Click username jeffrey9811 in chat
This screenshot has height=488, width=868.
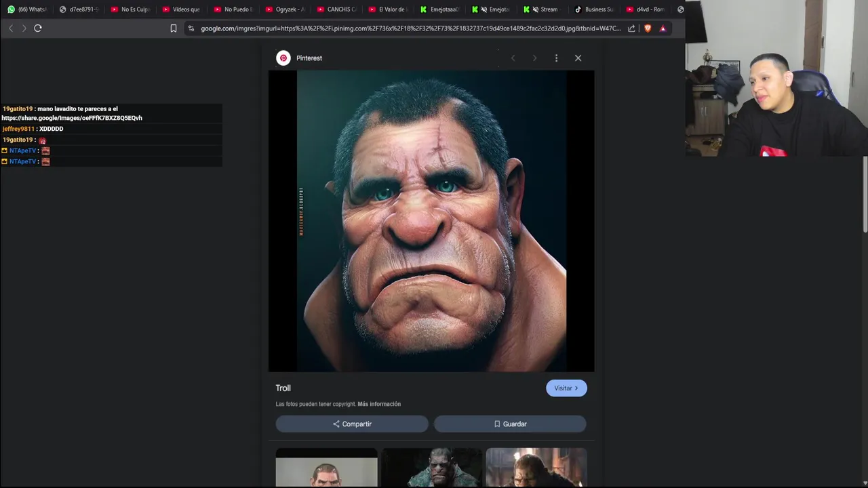(18, 129)
